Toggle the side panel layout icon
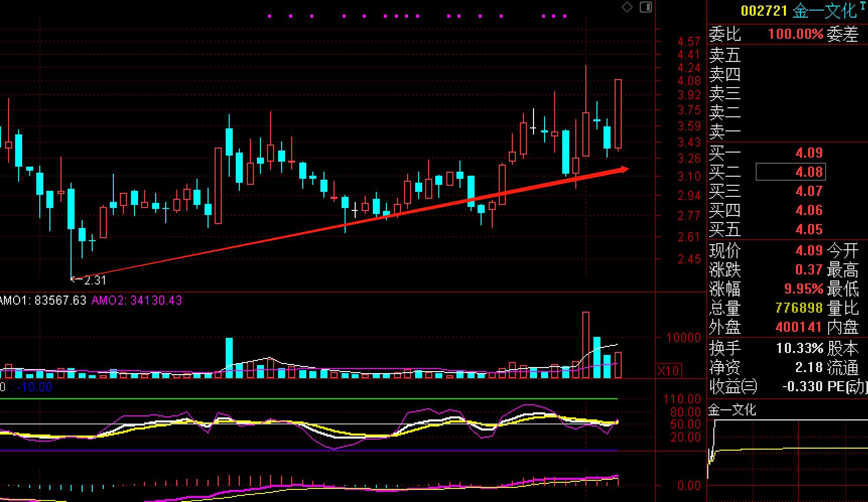Screen dimensions: 868x502 click(646, 7)
